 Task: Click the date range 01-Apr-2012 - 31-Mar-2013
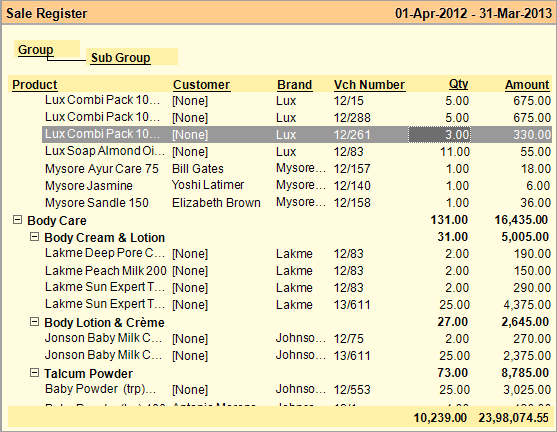[473, 14]
